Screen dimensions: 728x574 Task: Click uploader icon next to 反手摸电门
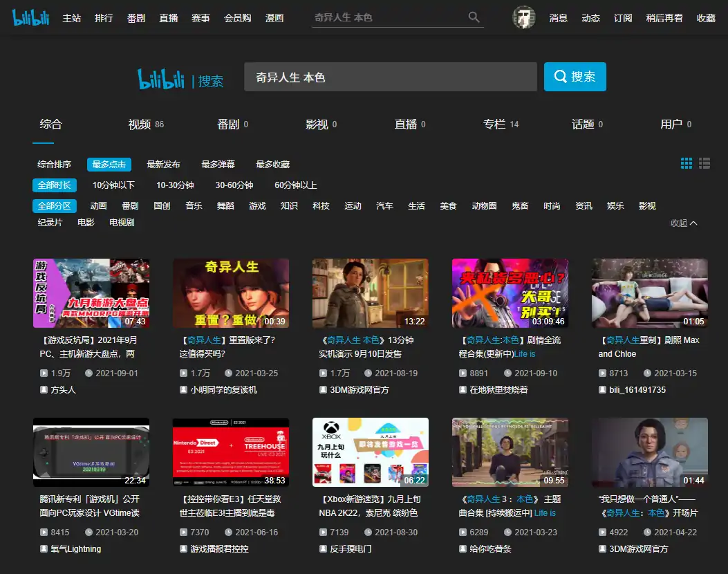pos(323,549)
